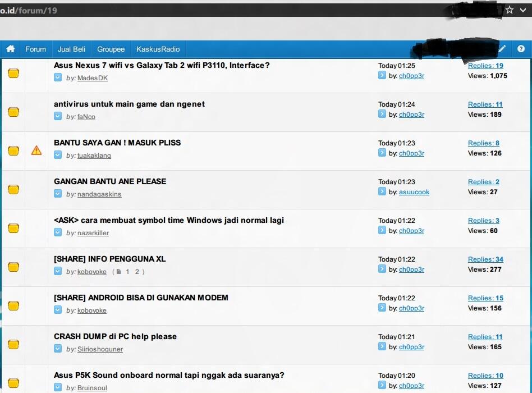Bookmark page with the star icon
The height and width of the screenshot is (393, 532).
(509, 10)
